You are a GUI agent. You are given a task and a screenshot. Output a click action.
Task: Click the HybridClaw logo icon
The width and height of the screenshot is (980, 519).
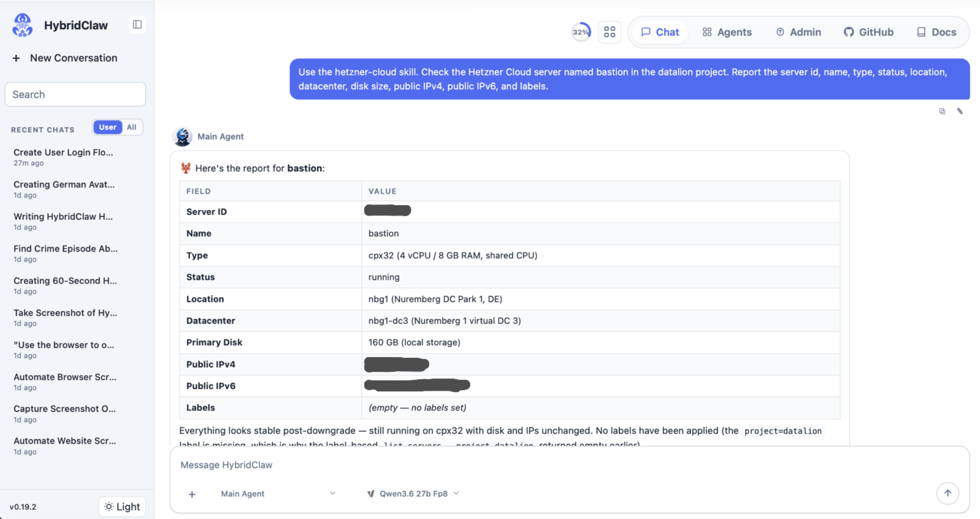[22, 25]
